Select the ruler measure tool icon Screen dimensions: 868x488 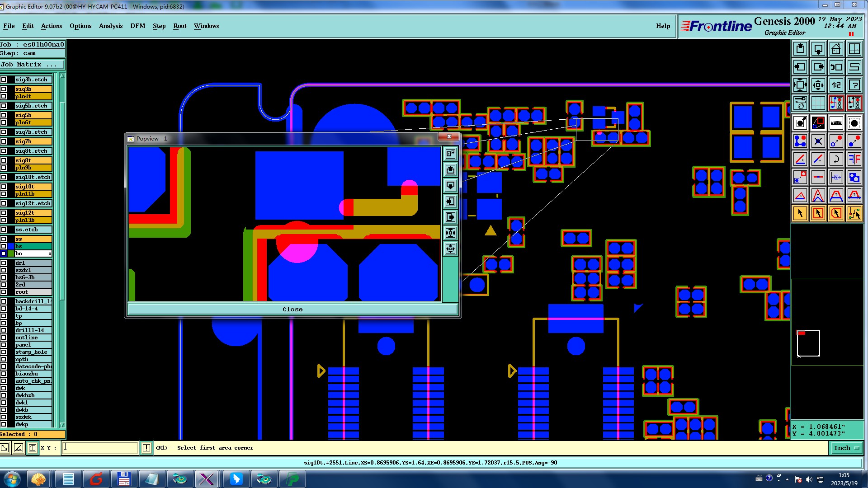(836, 123)
